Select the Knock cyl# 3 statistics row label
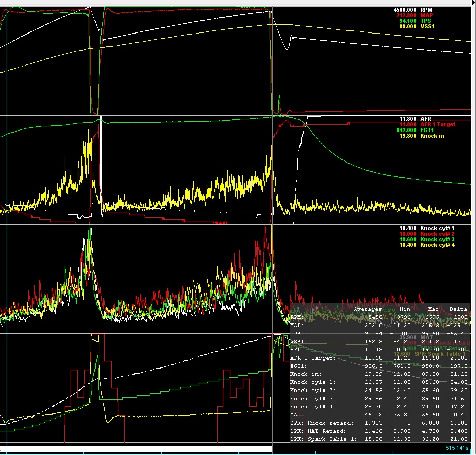The width and height of the screenshot is (476, 455). 313,399
